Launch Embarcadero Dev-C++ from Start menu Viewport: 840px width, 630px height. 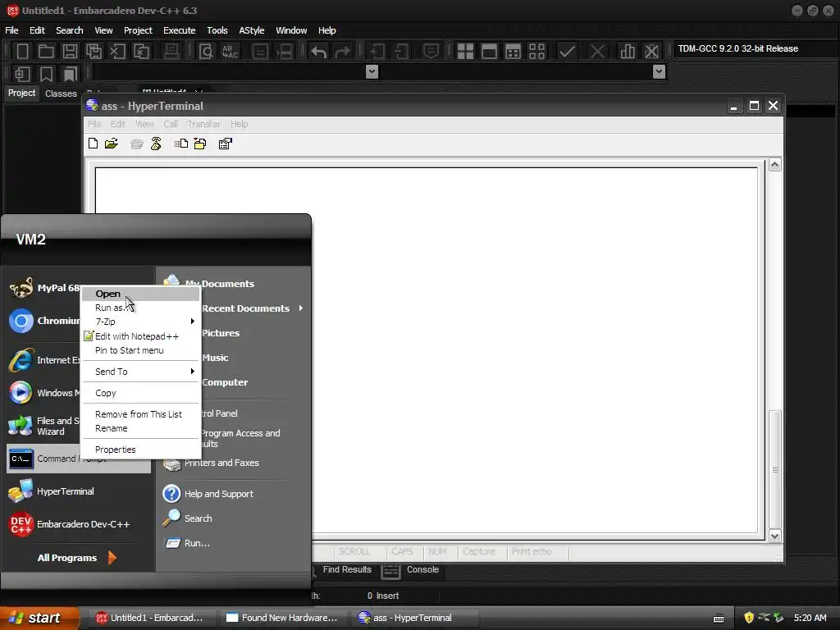tap(78, 524)
